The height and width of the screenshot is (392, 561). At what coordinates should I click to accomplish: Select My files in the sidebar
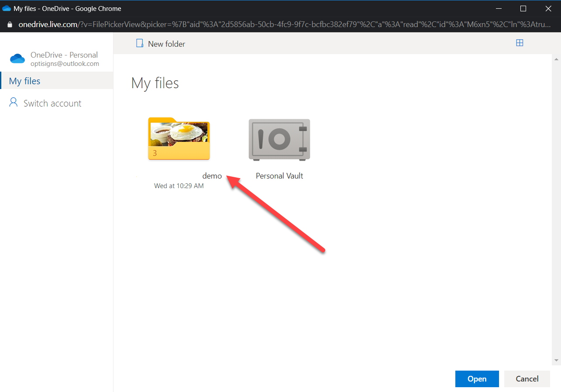tap(25, 81)
